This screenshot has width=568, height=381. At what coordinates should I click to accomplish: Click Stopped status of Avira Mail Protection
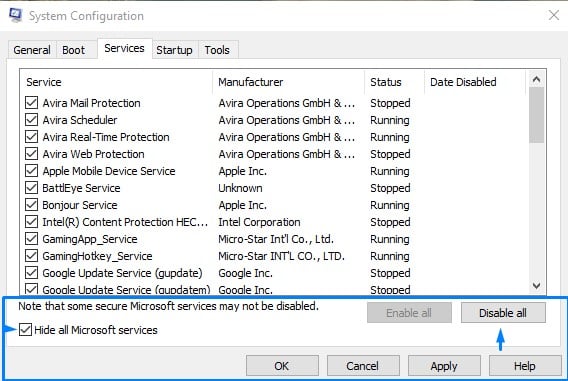(390, 103)
